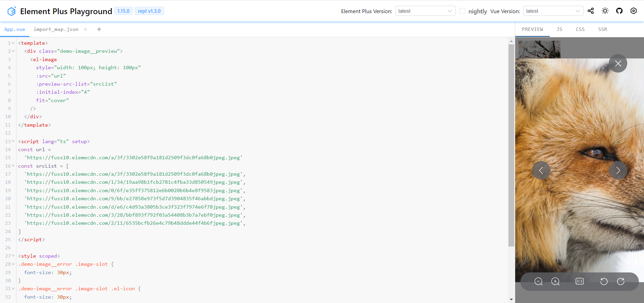
Task: Click the editor scrollbar up arrow
Action: pos(511,41)
